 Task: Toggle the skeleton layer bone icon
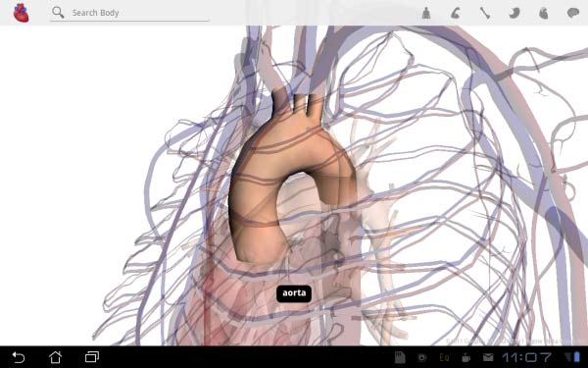point(485,13)
